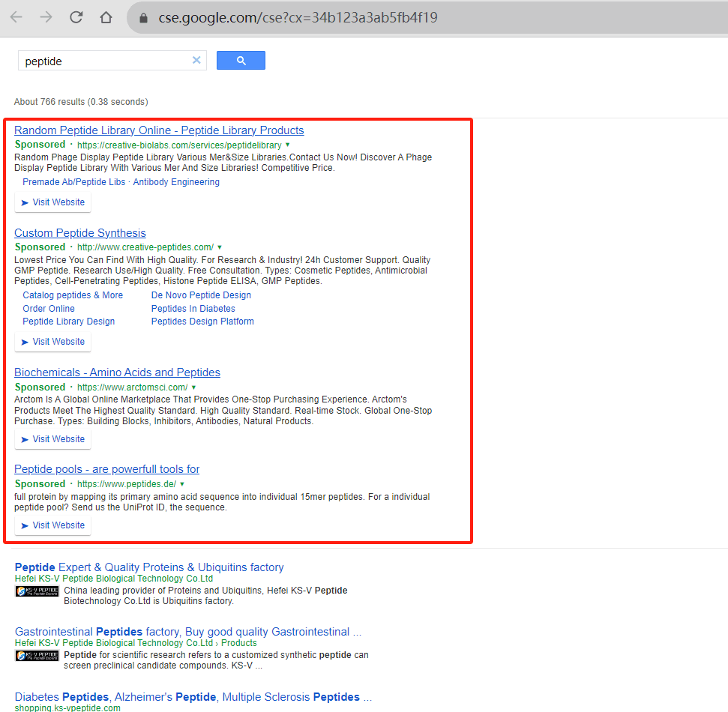This screenshot has height=712, width=728.
Task: Click the browser back arrow
Action: (16, 18)
